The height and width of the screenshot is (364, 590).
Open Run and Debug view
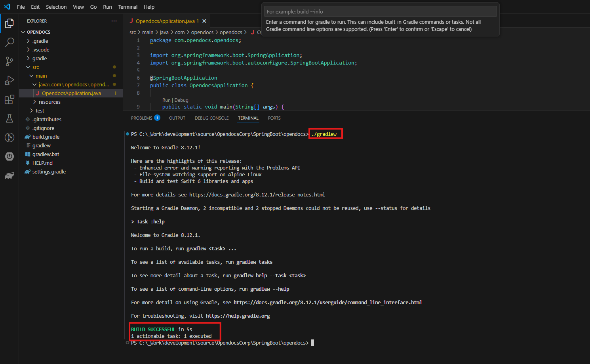click(10, 80)
